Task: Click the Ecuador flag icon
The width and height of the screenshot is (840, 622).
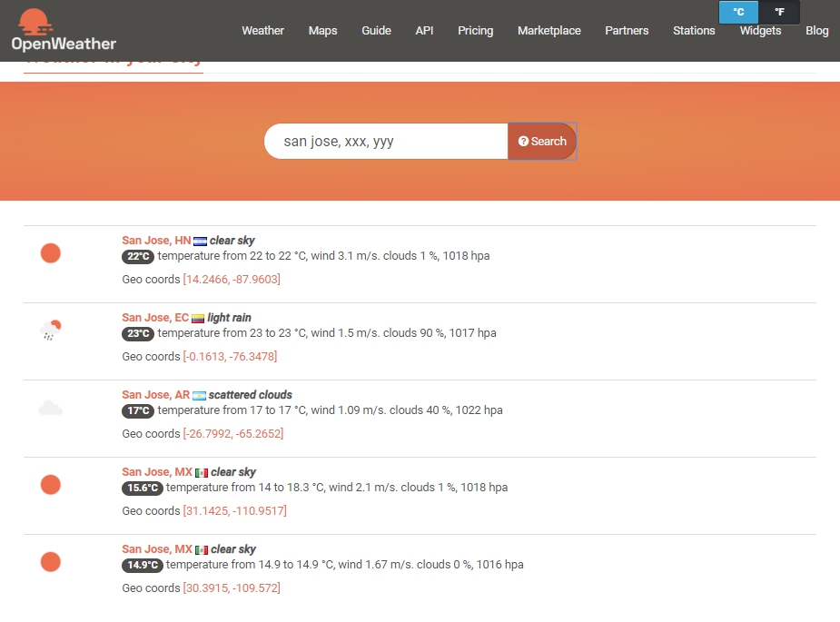Action: 198,319
